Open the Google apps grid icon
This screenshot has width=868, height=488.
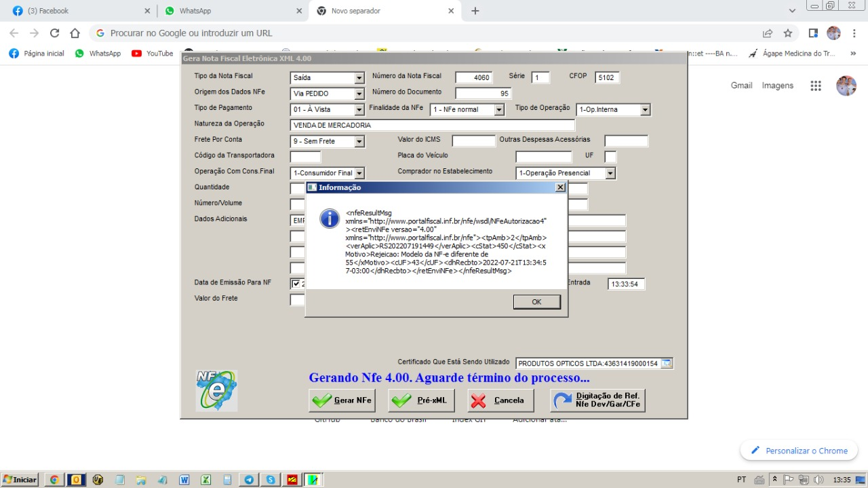816,86
